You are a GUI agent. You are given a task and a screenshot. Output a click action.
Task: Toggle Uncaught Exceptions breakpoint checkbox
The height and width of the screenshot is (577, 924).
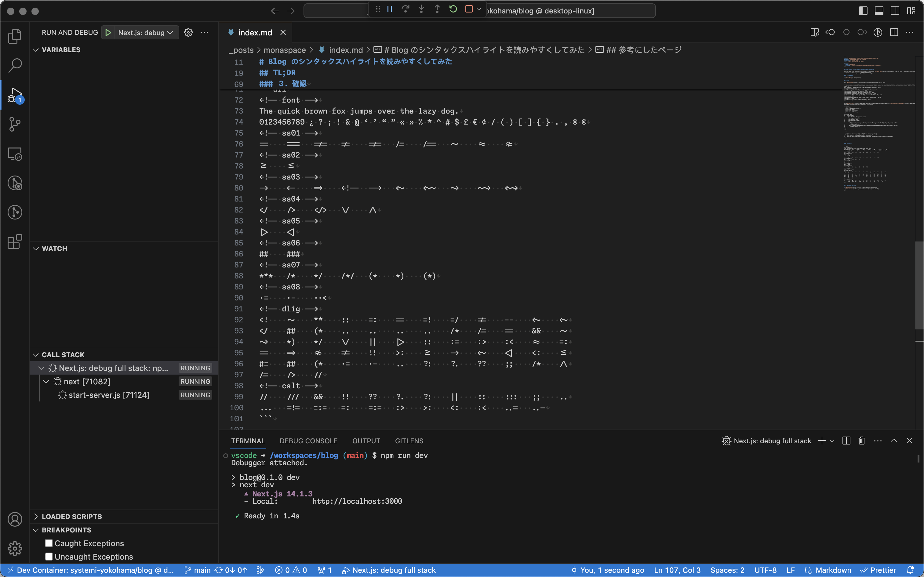pos(49,556)
